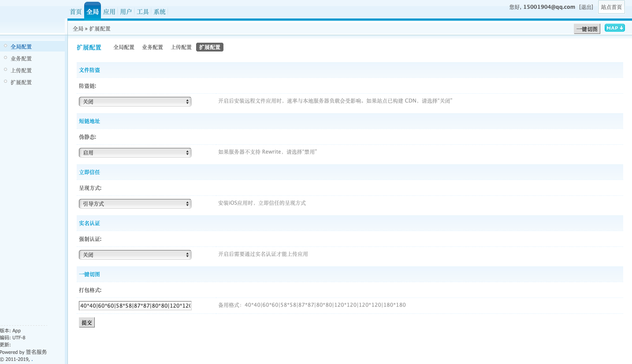The height and width of the screenshot is (364, 632).
Task: Click the 退出 logout link
Action: tap(586, 7)
